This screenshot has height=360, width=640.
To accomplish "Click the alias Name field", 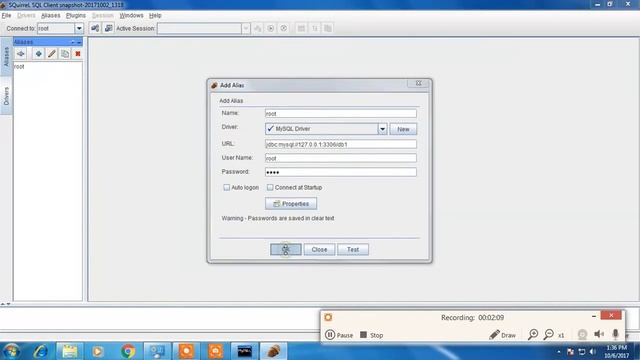I will [340, 113].
